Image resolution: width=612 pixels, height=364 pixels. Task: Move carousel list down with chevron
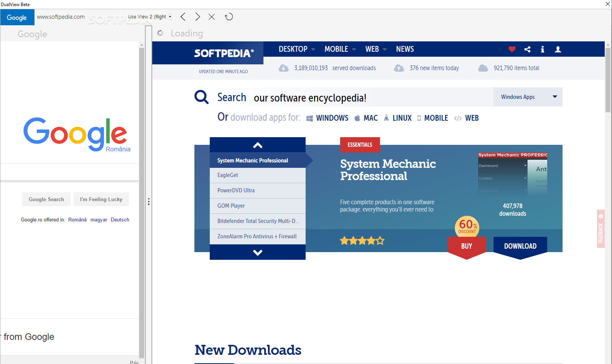pyautogui.click(x=258, y=252)
